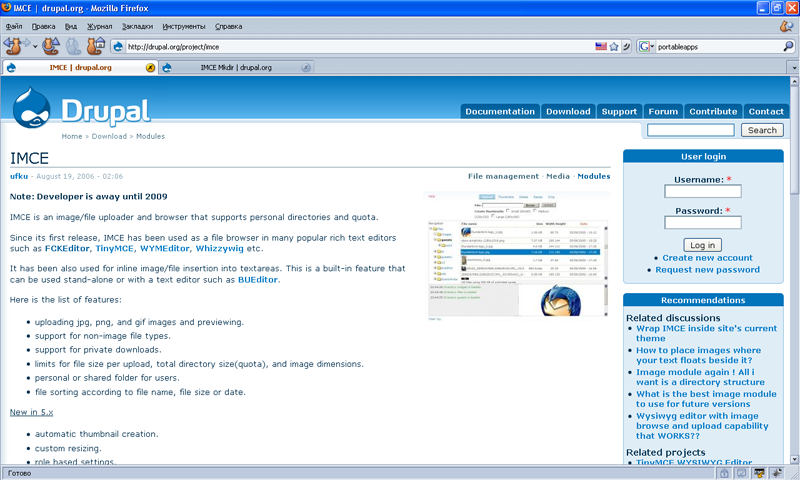Open the back/forward history dropdown arrow
This screenshot has width=800, height=480.
pos(34,46)
